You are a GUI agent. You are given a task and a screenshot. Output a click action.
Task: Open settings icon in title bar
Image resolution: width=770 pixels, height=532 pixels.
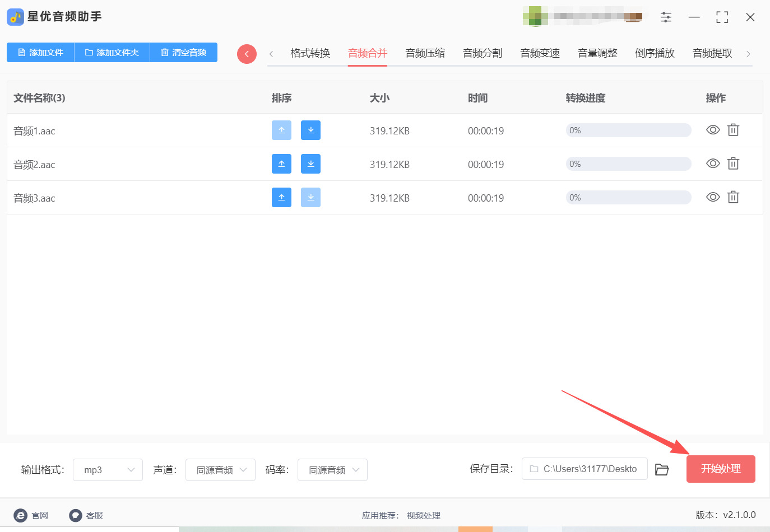point(666,17)
